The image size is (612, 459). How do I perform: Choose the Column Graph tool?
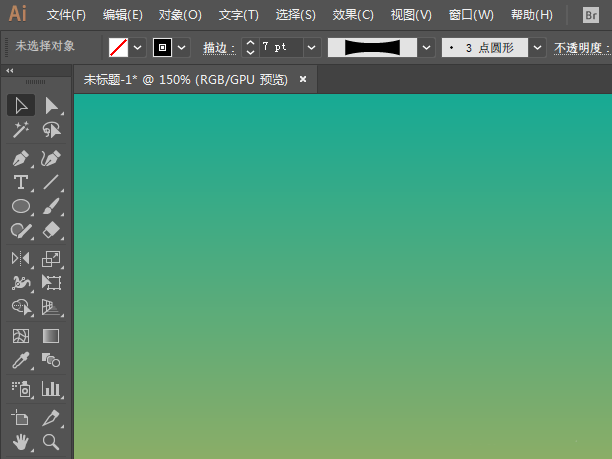pyautogui.click(x=51, y=389)
